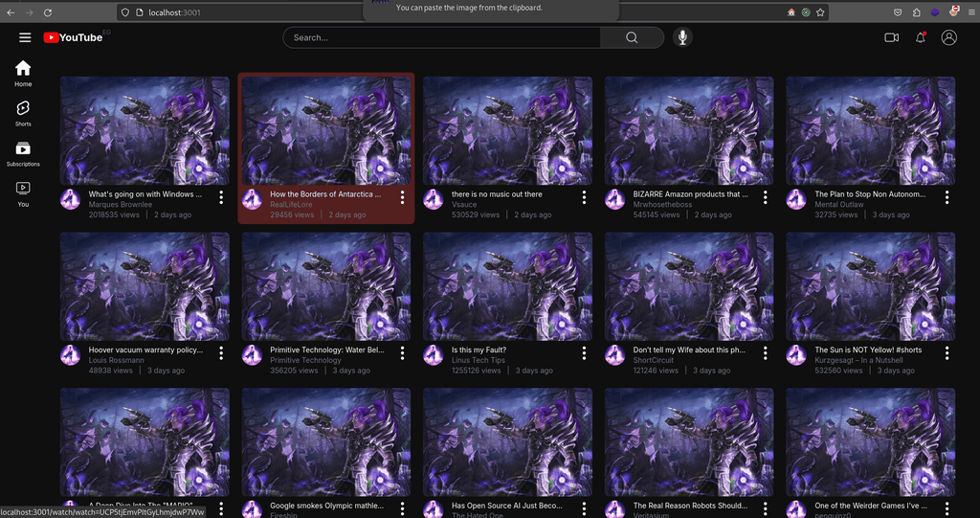
Task: Open options for 'Sun is NOT Yellow' video
Action: [x=947, y=353]
